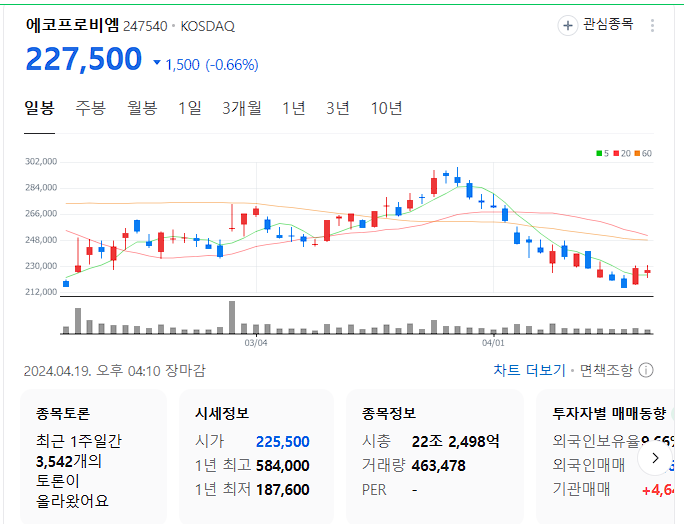Click the 1년 최저 value 187,600
The height and width of the screenshot is (524, 684).
coord(283,490)
